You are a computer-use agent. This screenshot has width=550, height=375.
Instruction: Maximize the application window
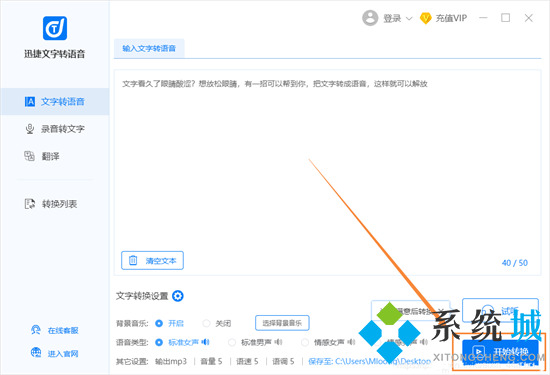[505, 18]
